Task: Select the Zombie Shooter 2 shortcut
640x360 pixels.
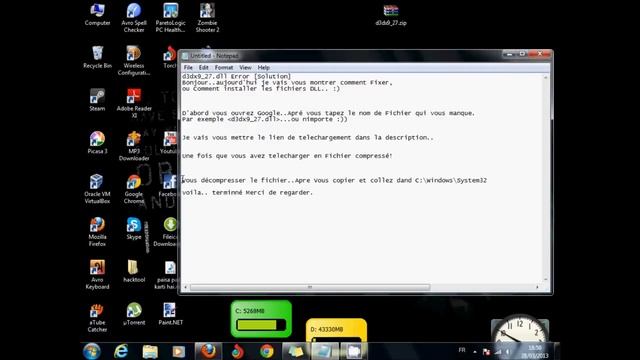Action: (x=207, y=18)
